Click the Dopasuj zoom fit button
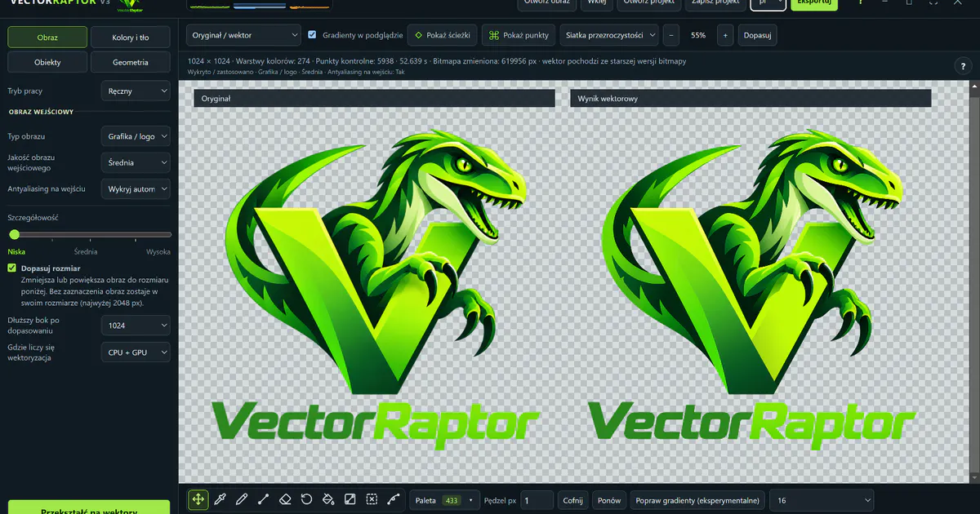This screenshot has width=980, height=514. pyautogui.click(x=757, y=35)
